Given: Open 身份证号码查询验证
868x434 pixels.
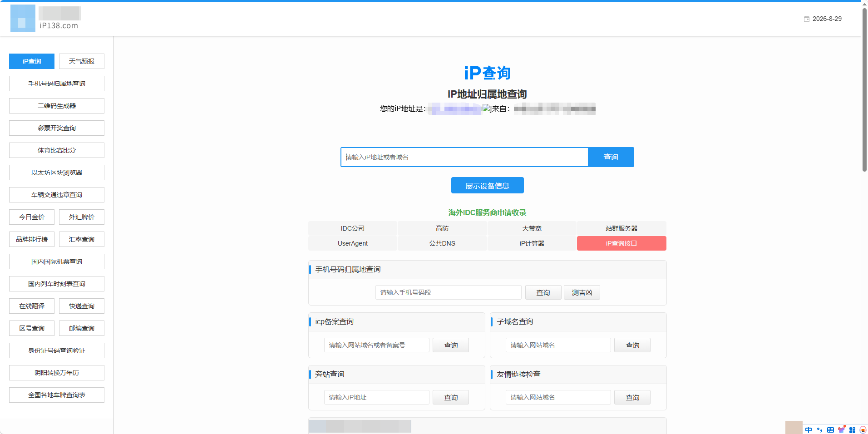Looking at the screenshot, I should [57, 350].
